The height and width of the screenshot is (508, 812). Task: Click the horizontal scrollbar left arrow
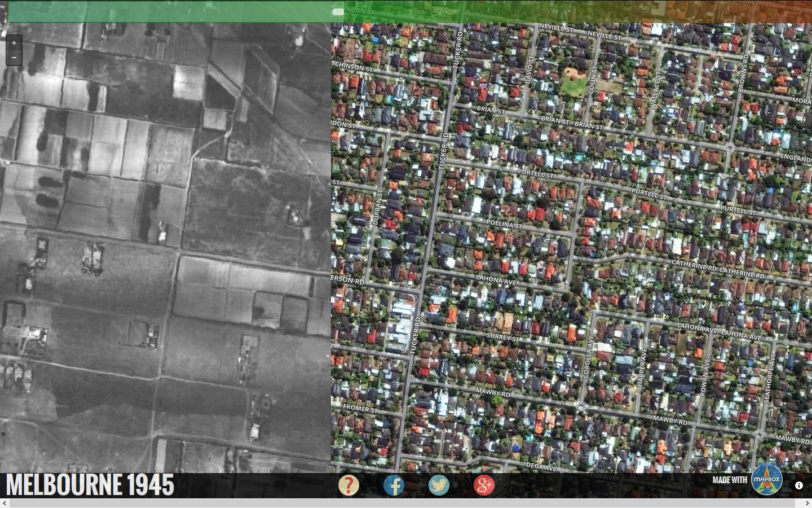pos(5,503)
